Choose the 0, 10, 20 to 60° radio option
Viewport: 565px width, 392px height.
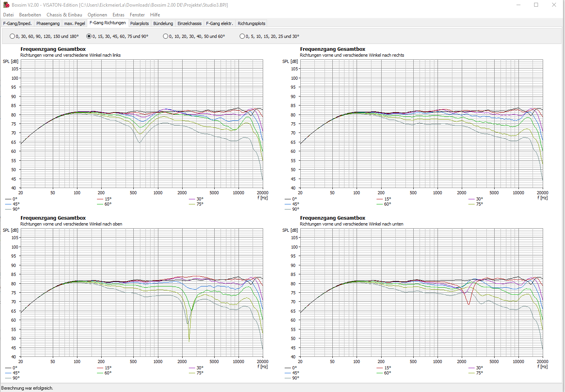pos(166,36)
